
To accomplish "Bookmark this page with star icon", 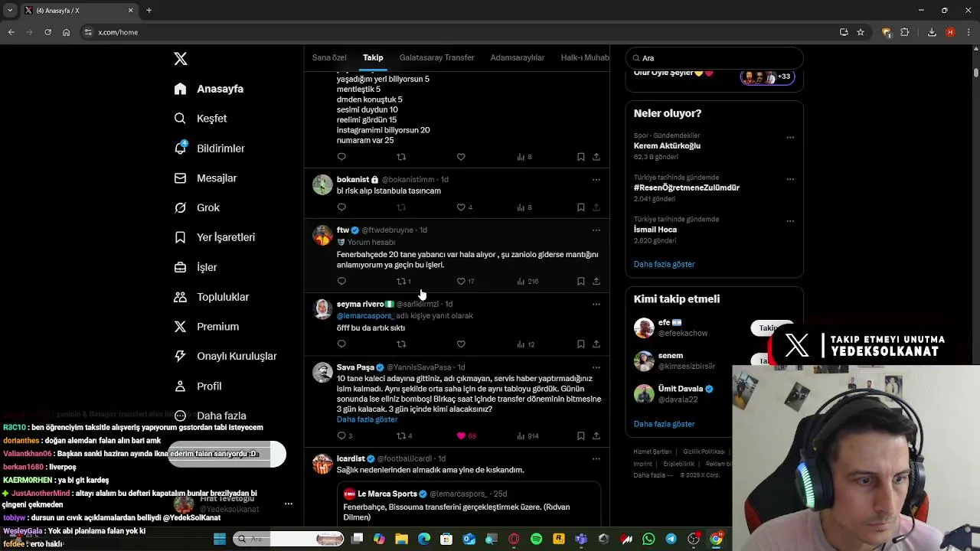I will pos(861,32).
